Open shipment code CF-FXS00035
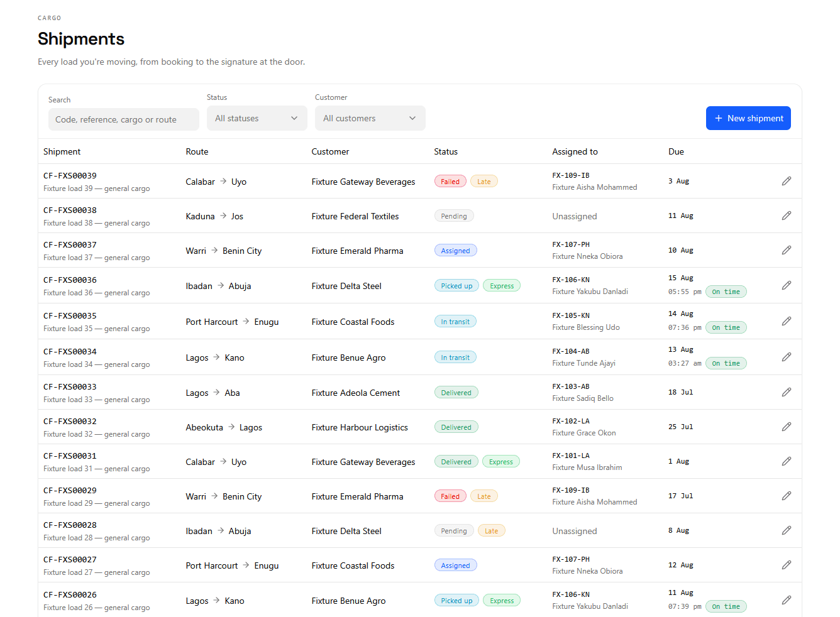 [x=70, y=316]
